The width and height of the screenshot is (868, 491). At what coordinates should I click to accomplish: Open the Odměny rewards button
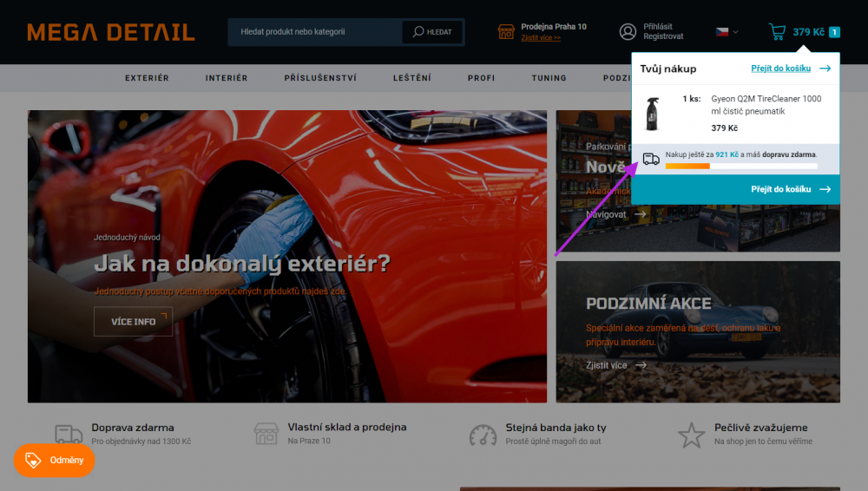(x=54, y=460)
